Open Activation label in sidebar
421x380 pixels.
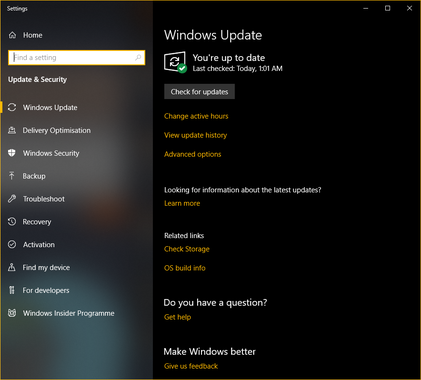[x=39, y=244]
